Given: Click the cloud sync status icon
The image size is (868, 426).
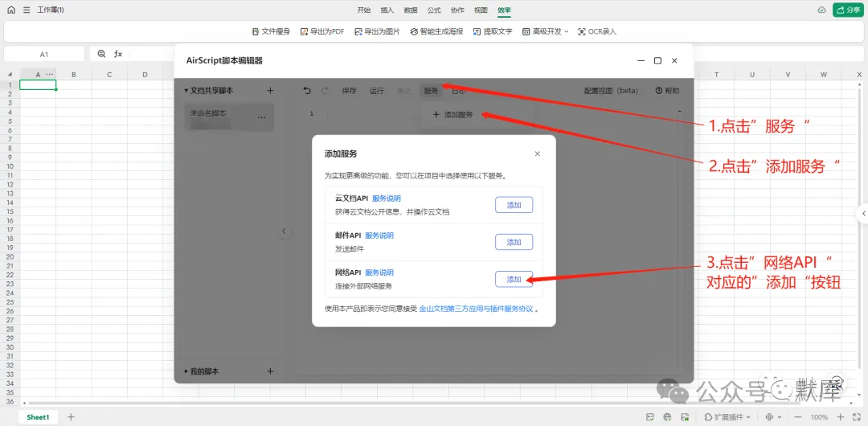Looking at the screenshot, I should (822, 10).
